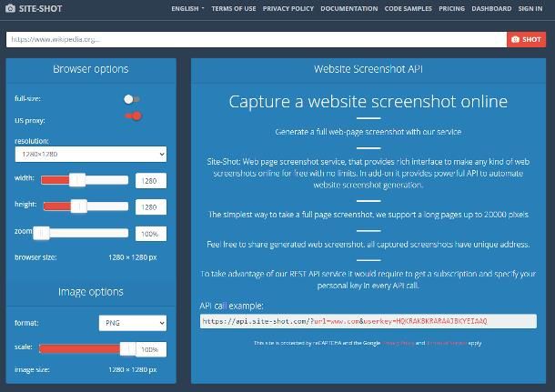Click the zoom slider handle

[42, 233]
